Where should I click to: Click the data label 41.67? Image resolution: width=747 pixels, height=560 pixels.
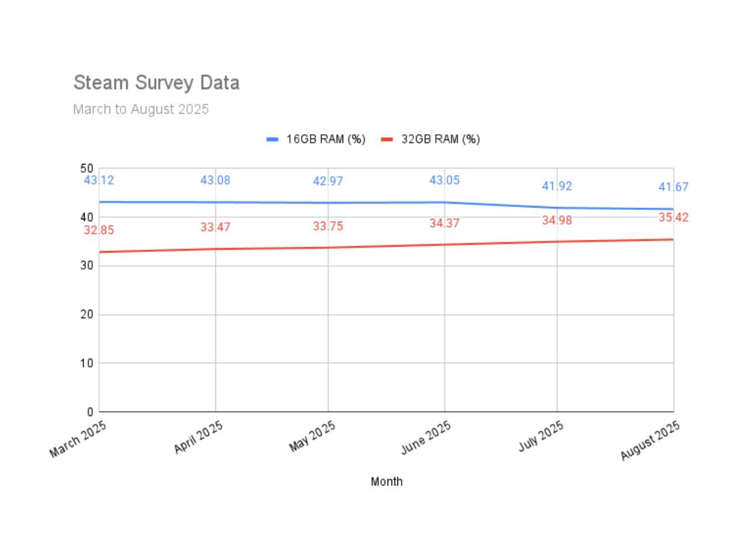[673, 187]
